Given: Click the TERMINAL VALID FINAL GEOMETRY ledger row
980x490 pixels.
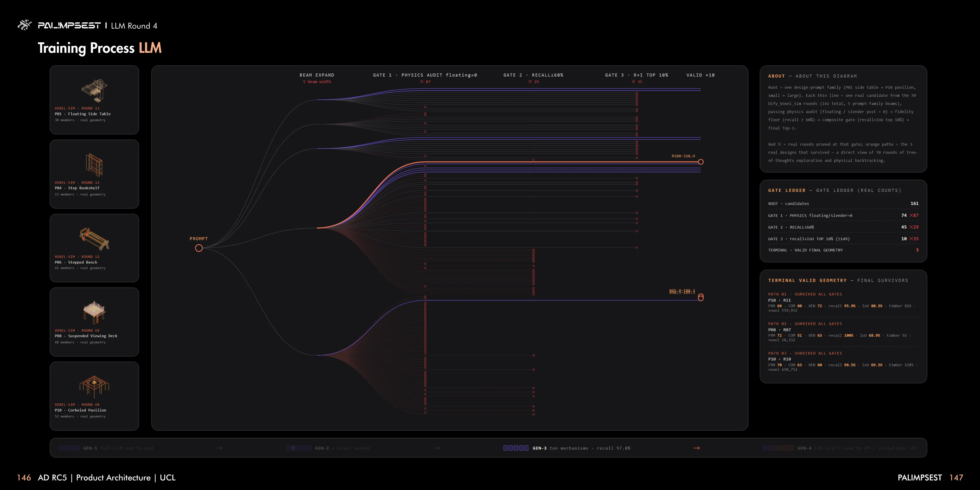Looking at the screenshot, I should pos(843,250).
